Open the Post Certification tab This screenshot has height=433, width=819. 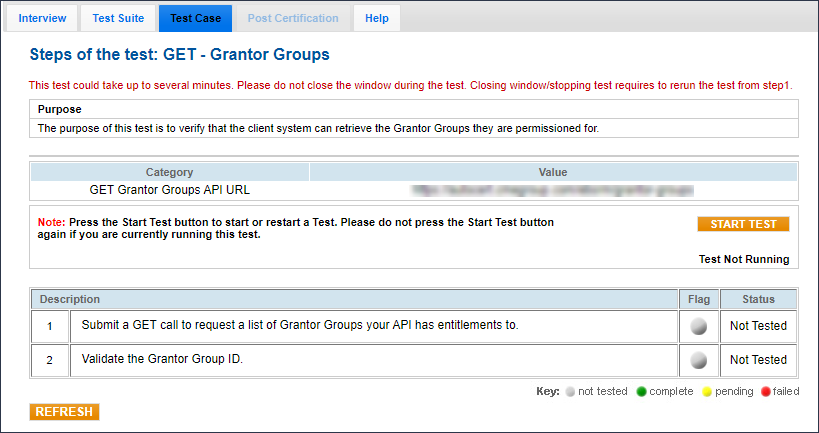tap(293, 18)
